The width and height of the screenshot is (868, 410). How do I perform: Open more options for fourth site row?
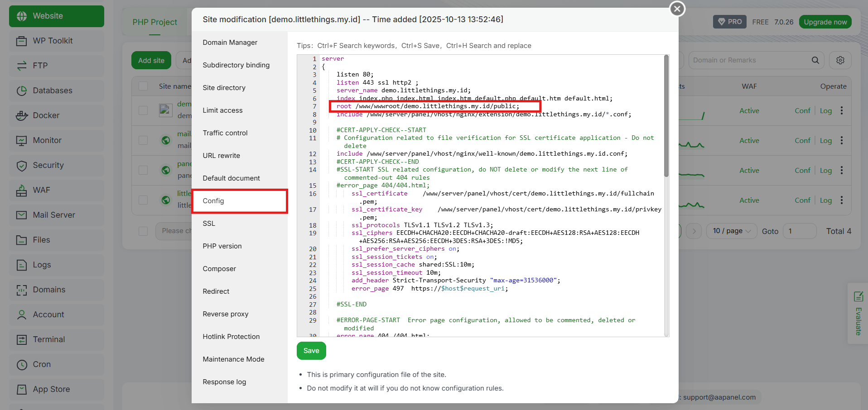point(842,200)
